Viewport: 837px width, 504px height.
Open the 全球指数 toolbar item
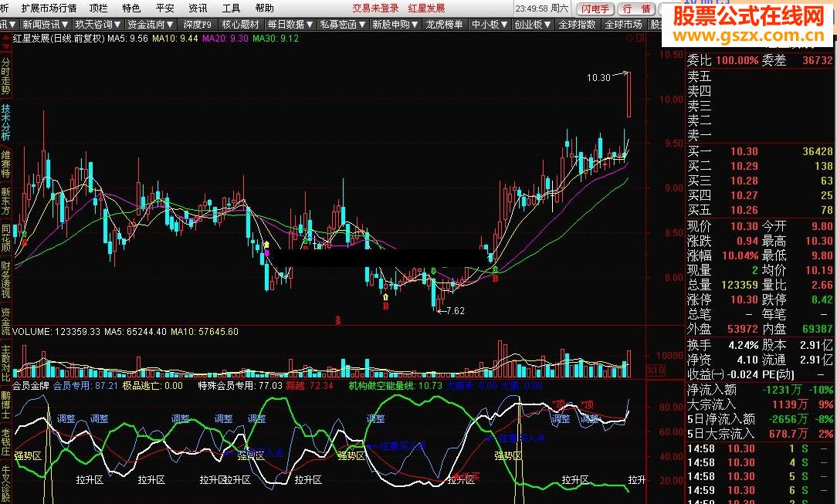[x=577, y=25]
